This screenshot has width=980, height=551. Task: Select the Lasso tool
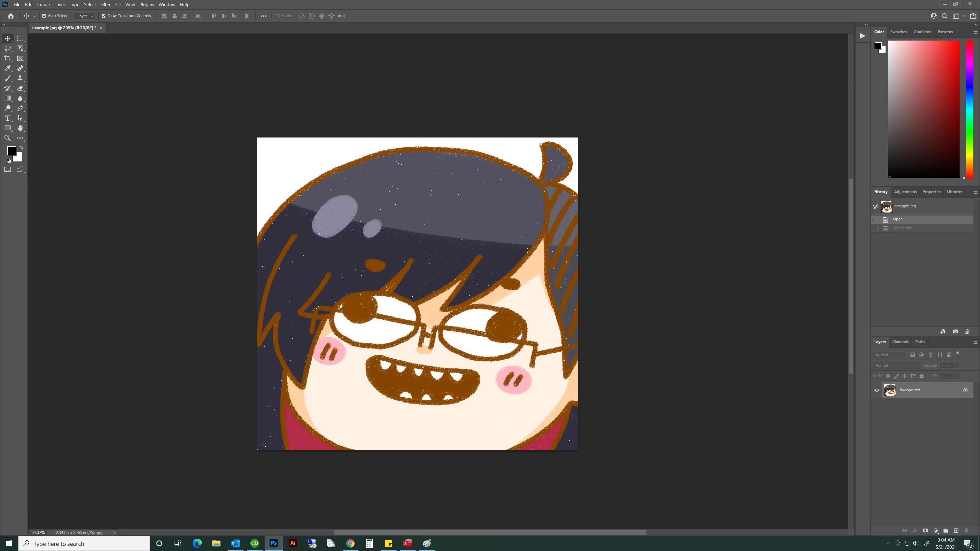8,48
